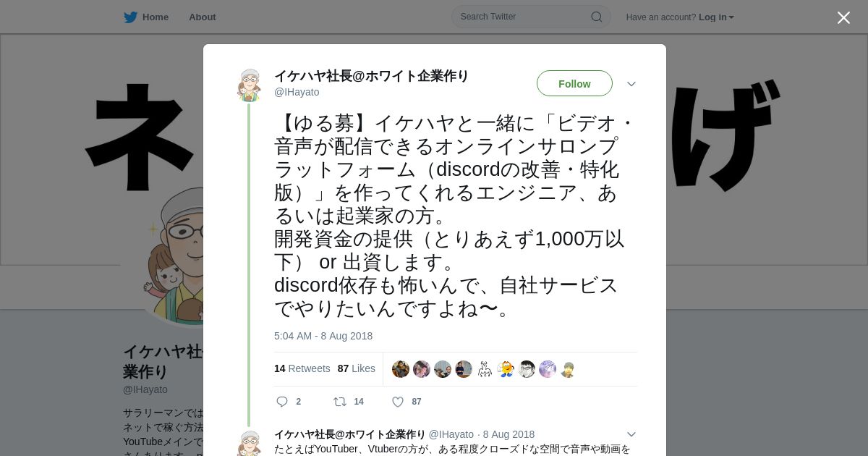
Task: Go to Home in top navigation
Action: (156, 17)
